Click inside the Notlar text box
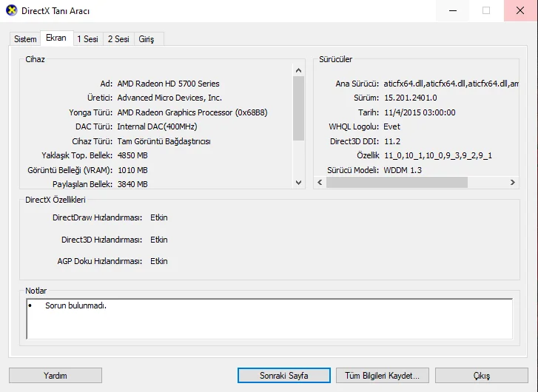This screenshot has height=392, width=538. pyautogui.click(x=269, y=319)
